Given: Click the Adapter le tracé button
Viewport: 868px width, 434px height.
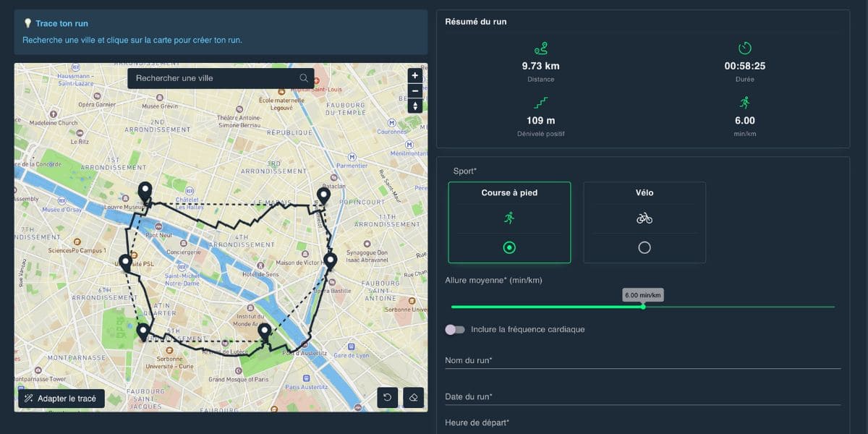Looking at the screenshot, I should (x=61, y=399).
